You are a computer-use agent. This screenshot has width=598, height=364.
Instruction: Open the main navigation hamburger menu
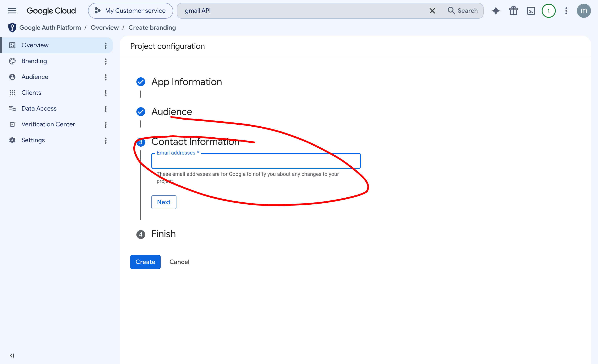tap(12, 11)
